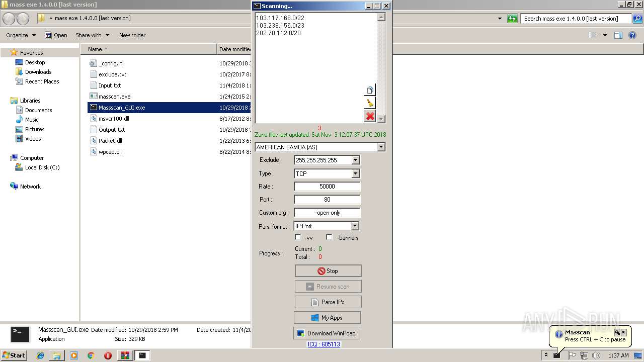
Task: Click the search magnifier icon
Action: [x=637, y=19]
